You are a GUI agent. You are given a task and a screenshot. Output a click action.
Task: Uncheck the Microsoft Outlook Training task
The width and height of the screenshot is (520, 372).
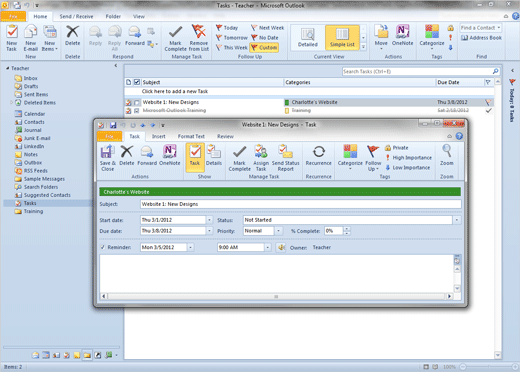click(x=137, y=110)
